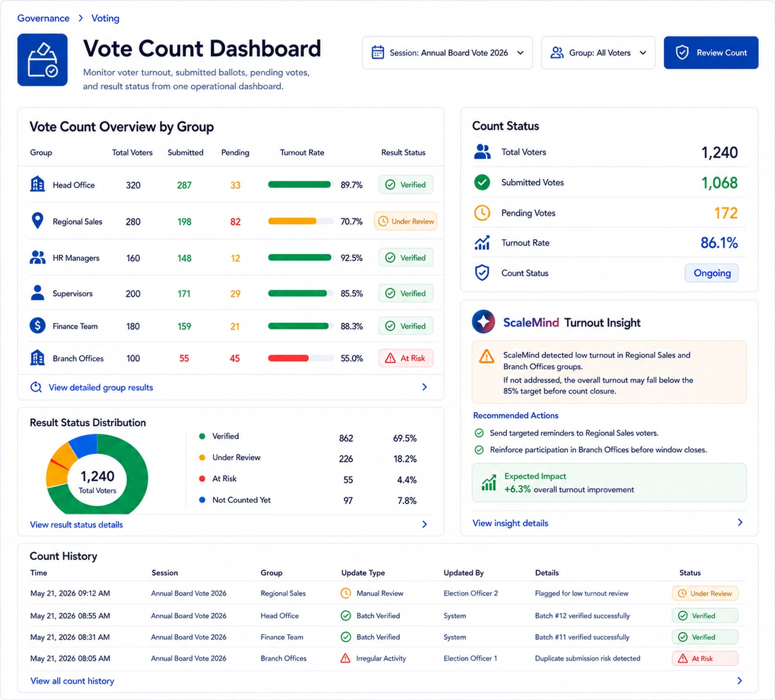This screenshot has width=775, height=700.
Task: Click the ScaleMind sparkle logo icon
Action: [483, 322]
